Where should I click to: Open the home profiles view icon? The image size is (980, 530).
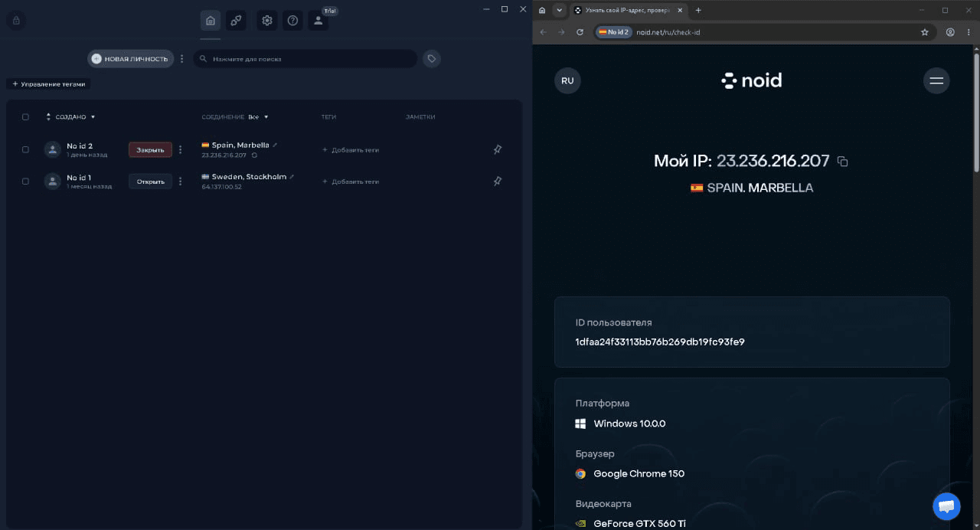coord(211,21)
